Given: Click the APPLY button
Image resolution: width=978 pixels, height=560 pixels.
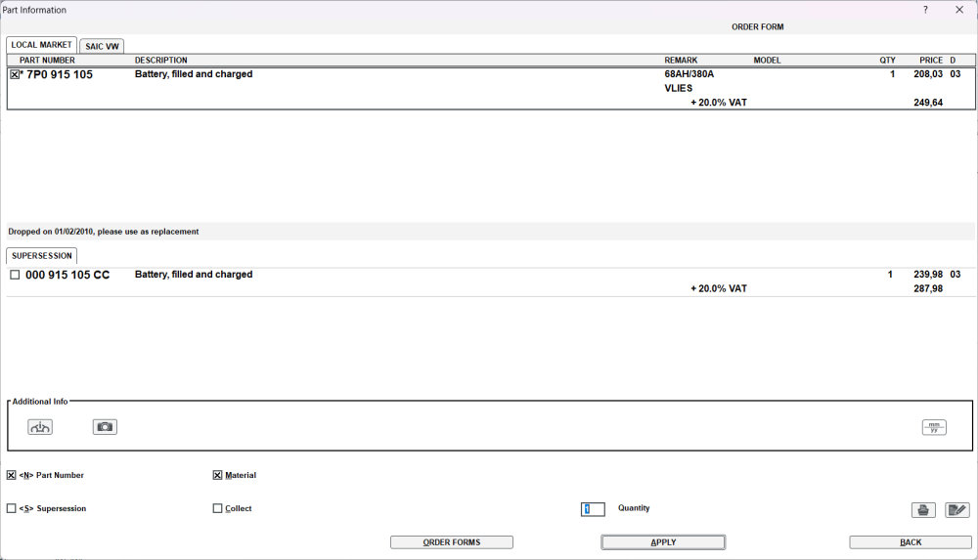Looking at the screenshot, I should 663,542.
